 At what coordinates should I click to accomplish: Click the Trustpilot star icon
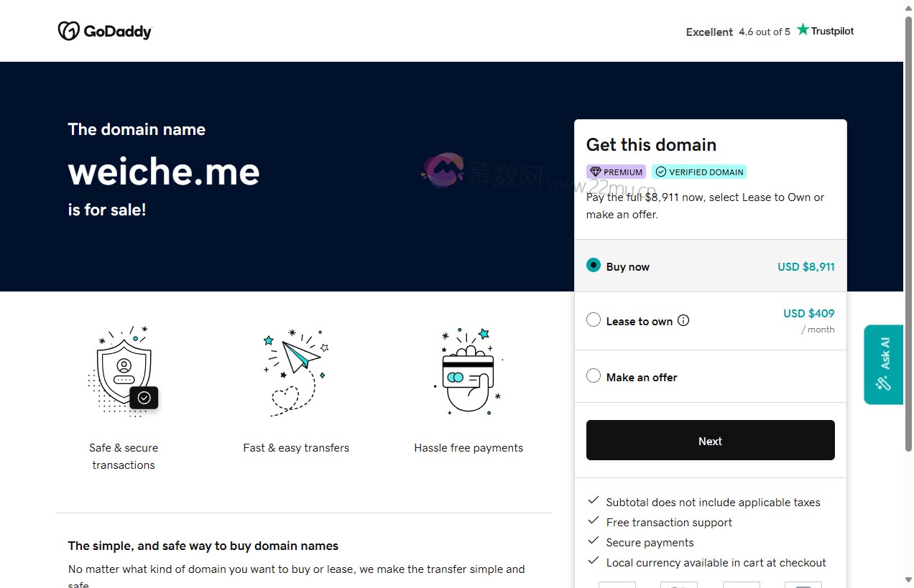pyautogui.click(x=803, y=30)
